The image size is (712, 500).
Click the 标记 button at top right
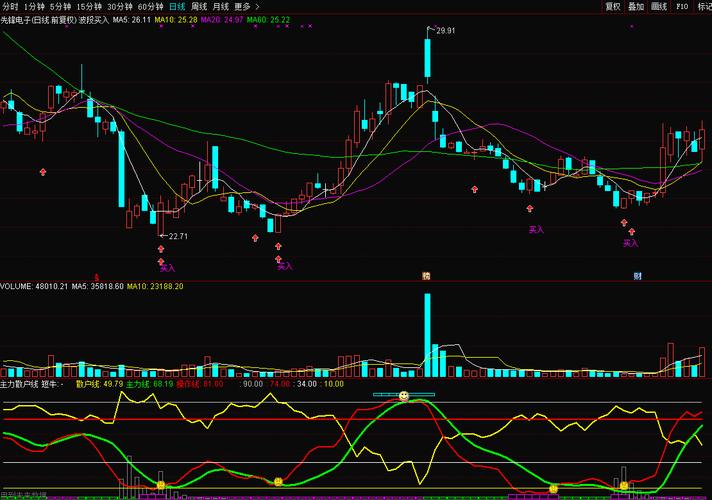pos(703,6)
